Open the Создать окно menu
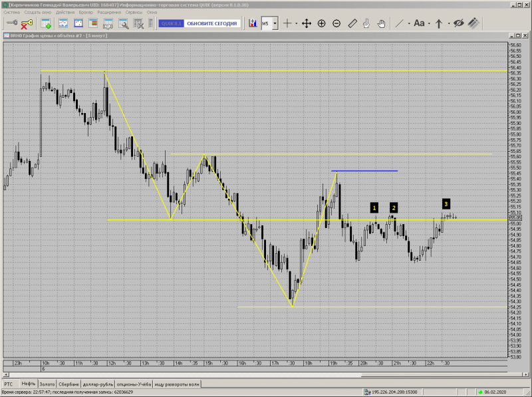 click(38, 12)
